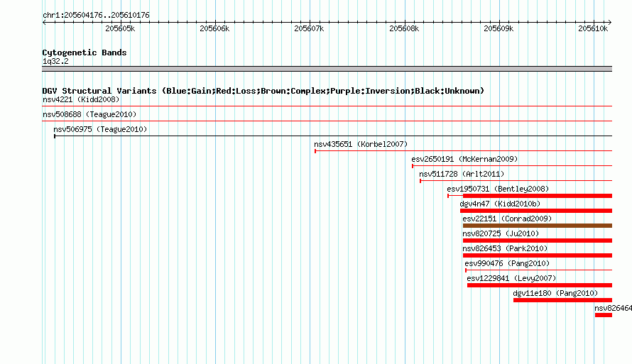Click the chr1:205604176..205610176 coordinates text
The image size is (632, 364).
(x=96, y=15)
